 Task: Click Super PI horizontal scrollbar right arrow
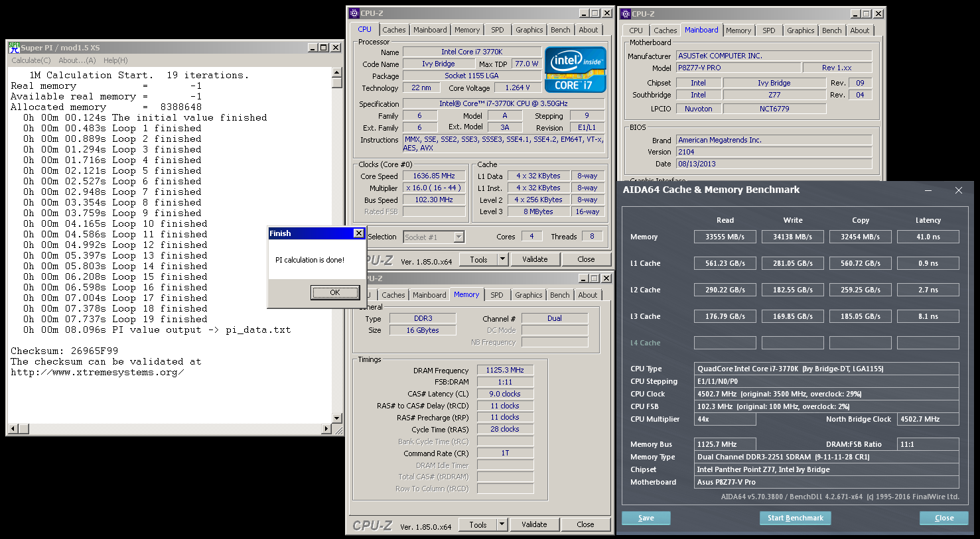[326, 430]
